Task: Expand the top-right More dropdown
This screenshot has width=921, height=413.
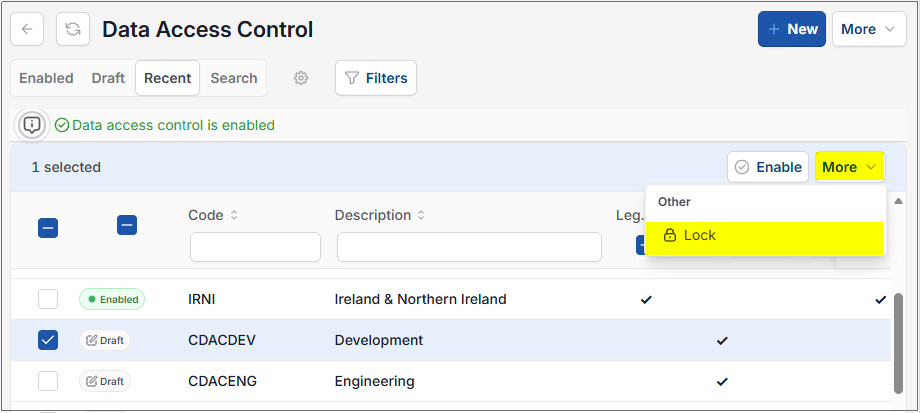Action: pos(869,29)
